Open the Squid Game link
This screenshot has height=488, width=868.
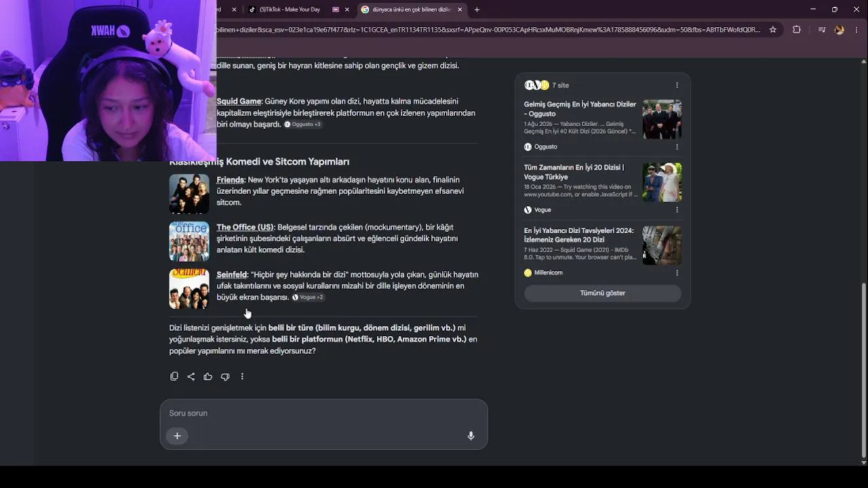pyautogui.click(x=239, y=102)
